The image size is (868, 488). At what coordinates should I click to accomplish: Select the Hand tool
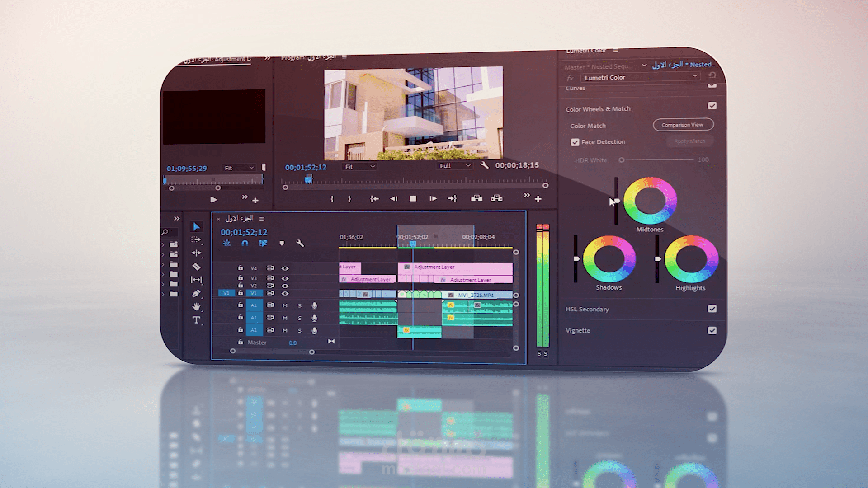click(196, 306)
